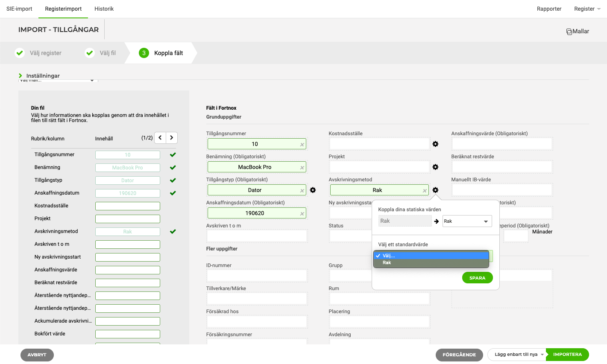The image size is (607, 364).
Task: Open Rapporter in top menu
Action: coord(549,9)
